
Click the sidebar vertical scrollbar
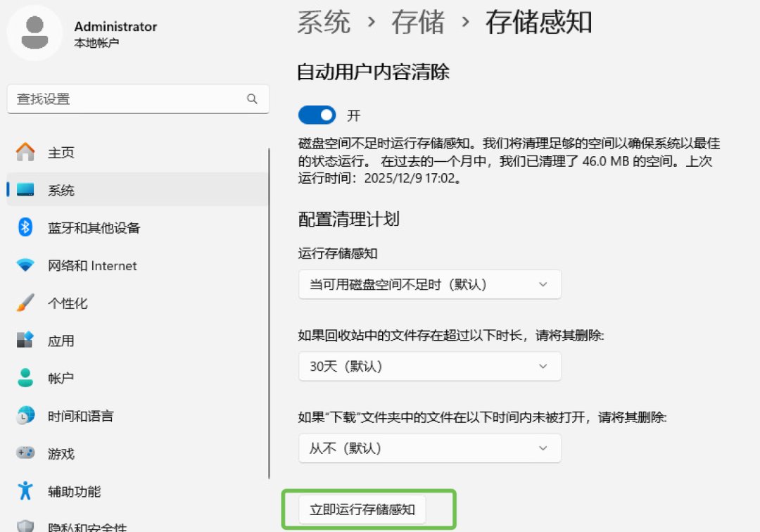pyautogui.click(x=269, y=313)
